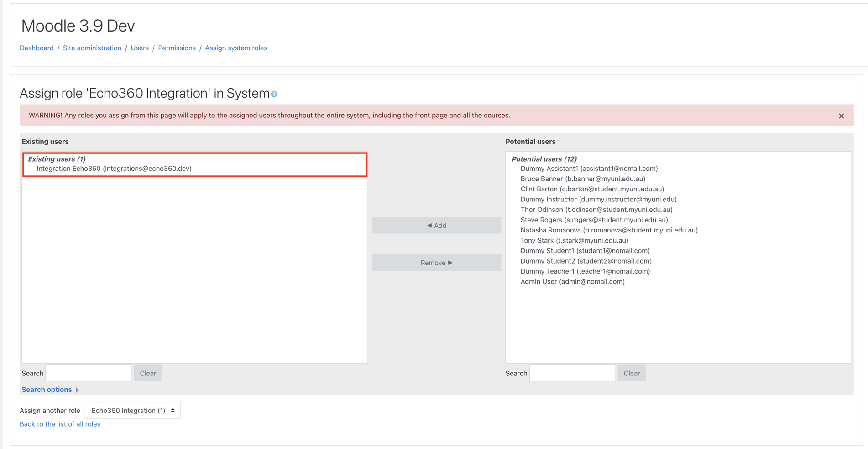868x449 pixels.
Task: Follow Back to the list of all roles
Action: pos(60,424)
